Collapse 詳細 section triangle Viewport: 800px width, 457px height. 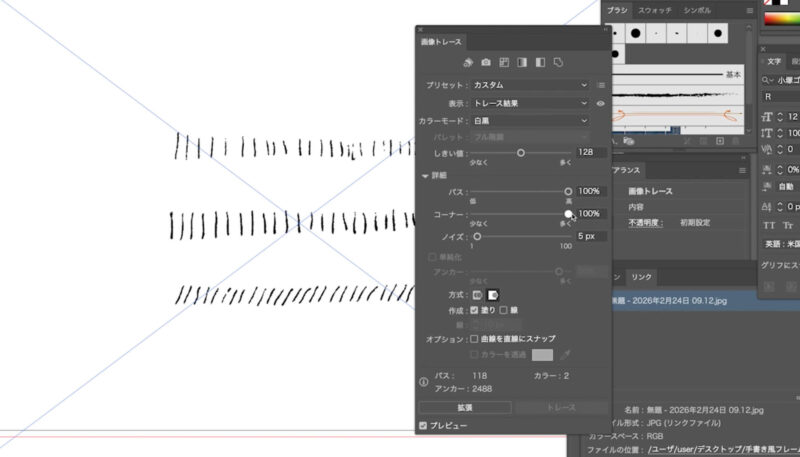(424, 175)
